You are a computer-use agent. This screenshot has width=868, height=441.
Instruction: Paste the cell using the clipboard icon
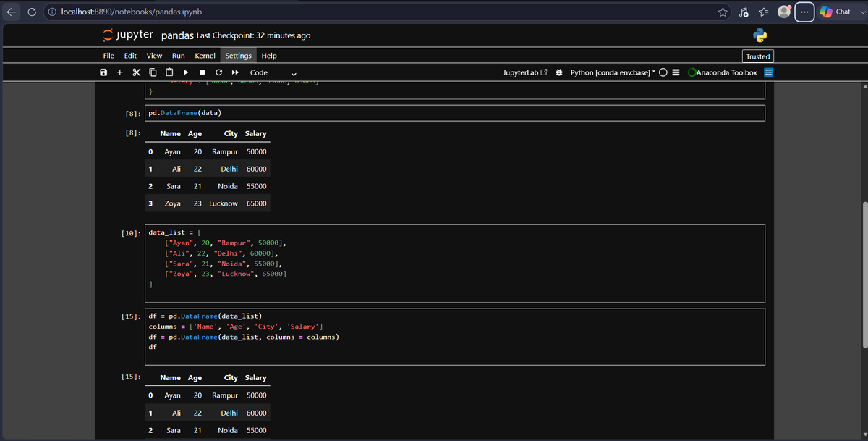coord(169,72)
